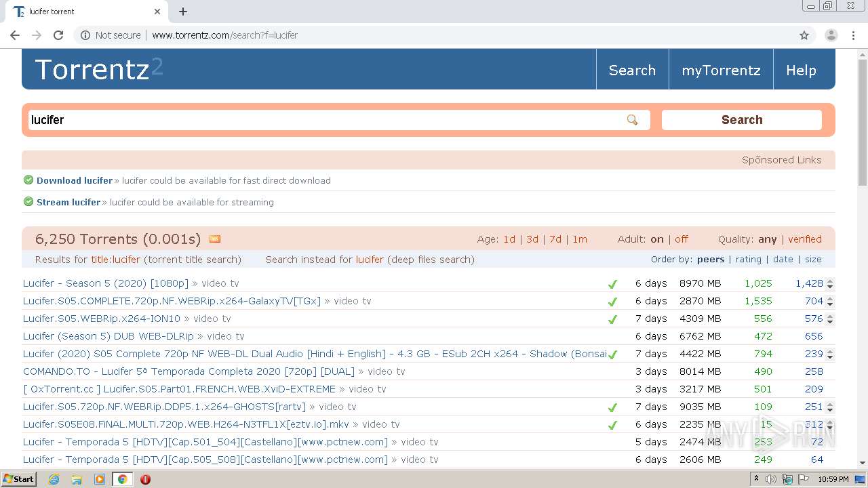Expand the arrows beside the 576 leechers count
The width and height of the screenshot is (868, 488).
[x=830, y=319]
